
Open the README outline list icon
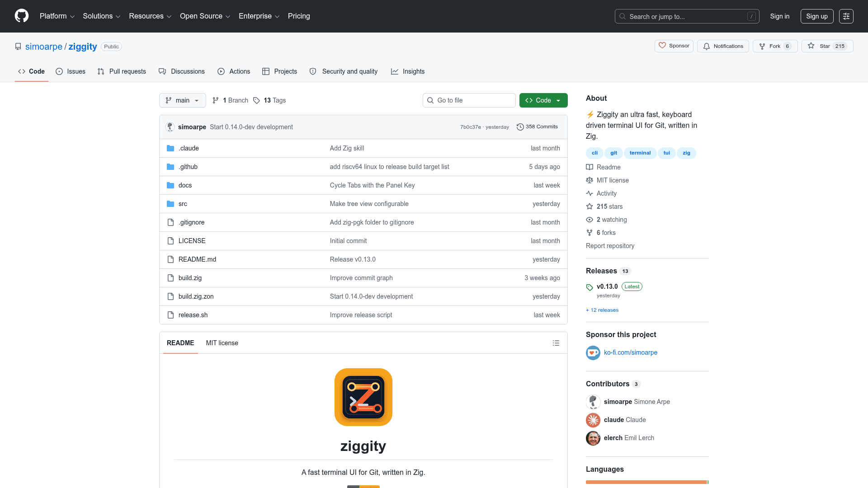556,343
